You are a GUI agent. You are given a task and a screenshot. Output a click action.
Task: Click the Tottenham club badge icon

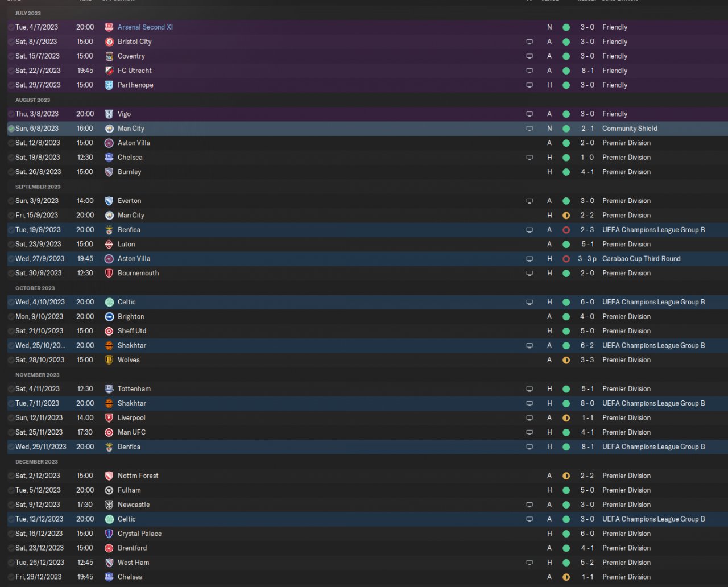pyautogui.click(x=109, y=389)
